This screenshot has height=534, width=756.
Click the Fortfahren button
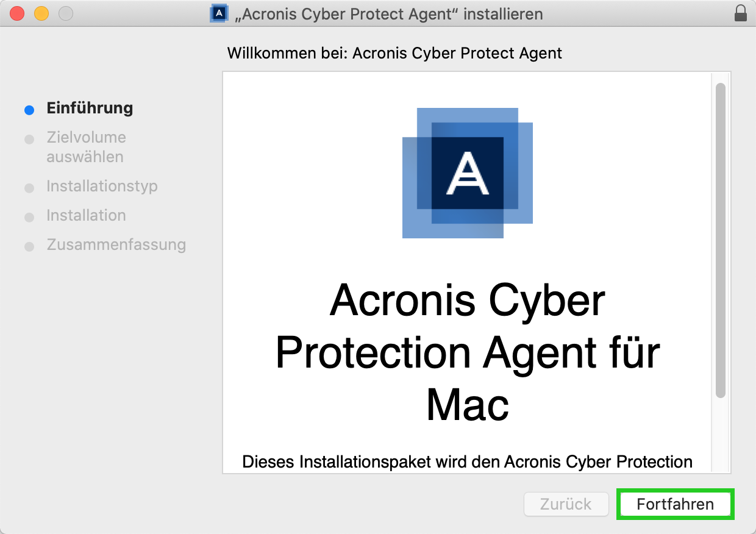pyautogui.click(x=675, y=504)
